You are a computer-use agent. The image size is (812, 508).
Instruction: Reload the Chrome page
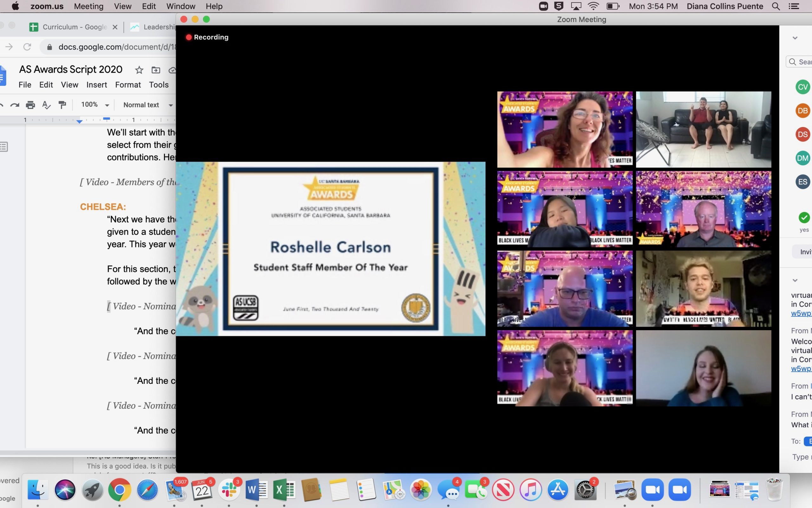pyautogui.click(x=27, y=47)
